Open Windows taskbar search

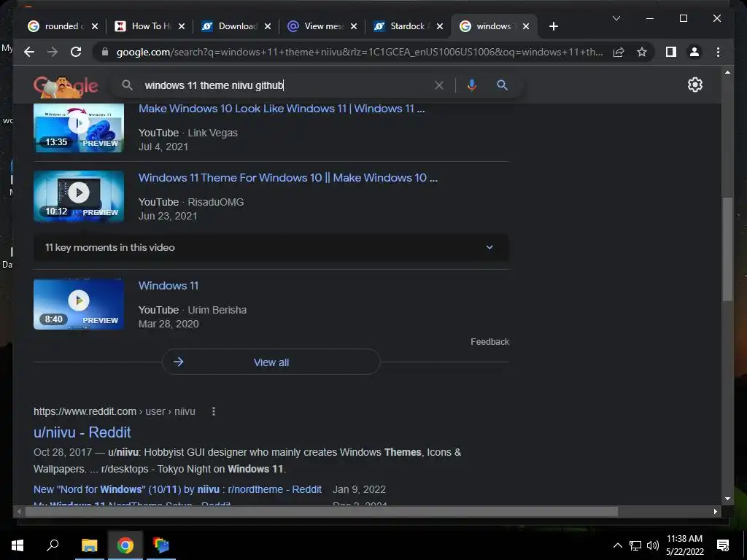pos(53,545)
